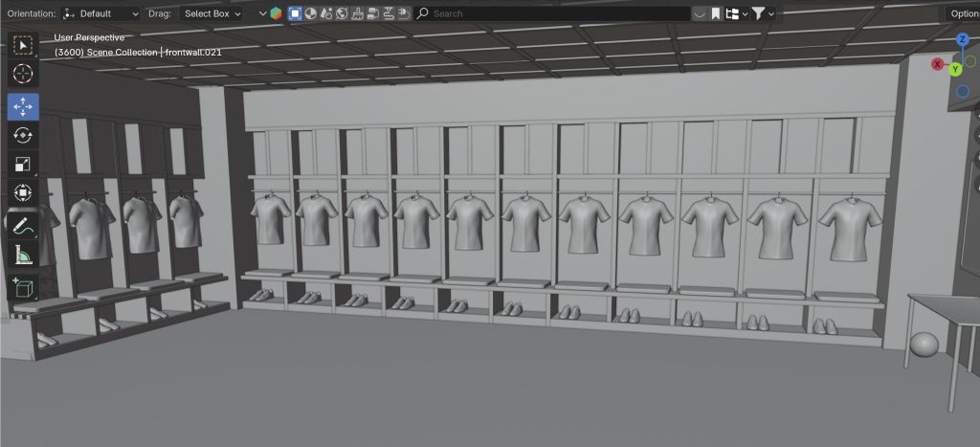Toggle the bookmark icon beside search
Image resolution: width=980 pixels, height=447 pixels.
pos(716,13)
